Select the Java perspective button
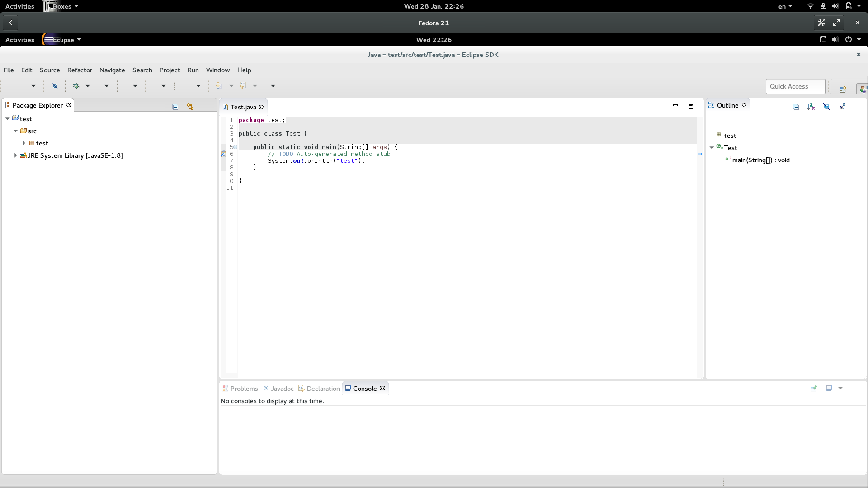 pos(862,89)
